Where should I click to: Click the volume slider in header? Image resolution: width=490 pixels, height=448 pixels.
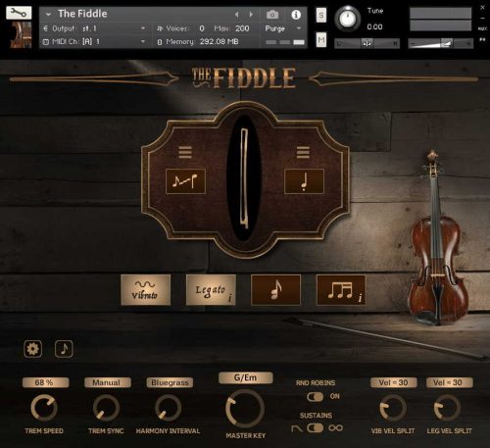[x=440, y=43]
